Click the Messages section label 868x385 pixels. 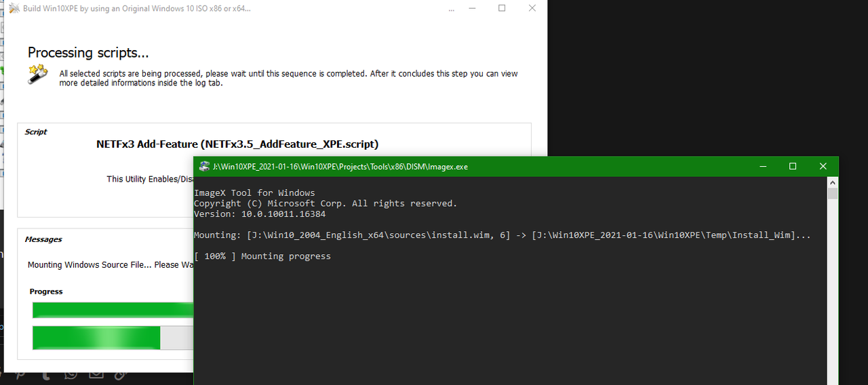click(x=43, y=239)
